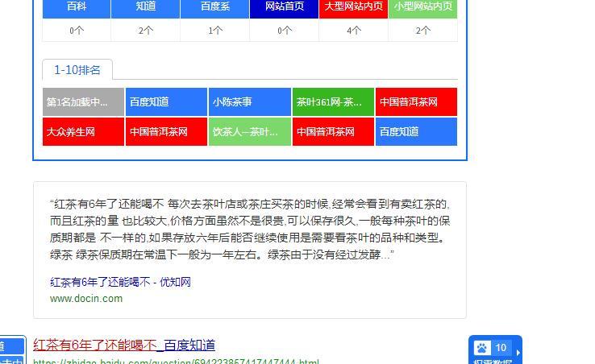Open the 红茶有6年了还能喝不 - 优知网 link
The image size is (595, 364).
pyautogui.click(x=120, y=282)
